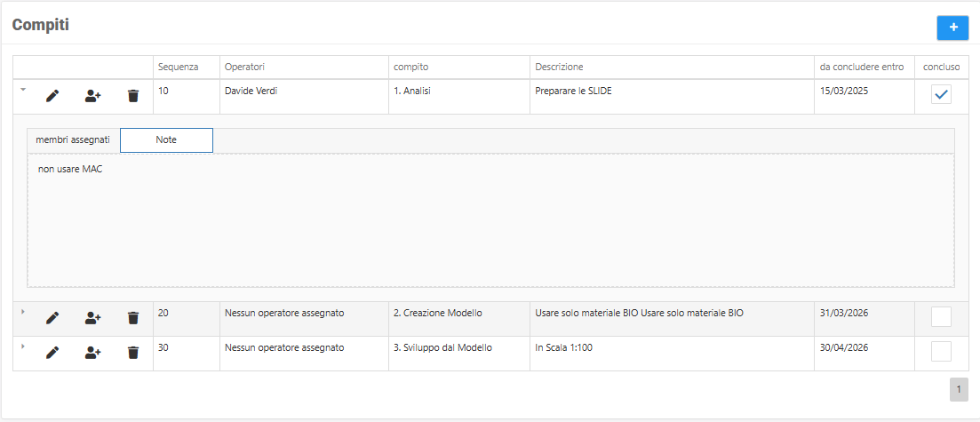This screenshot has height=422, width=980.
Task: Edit the Davide Verdi task with pencil icon
Action: click(52, 96)
